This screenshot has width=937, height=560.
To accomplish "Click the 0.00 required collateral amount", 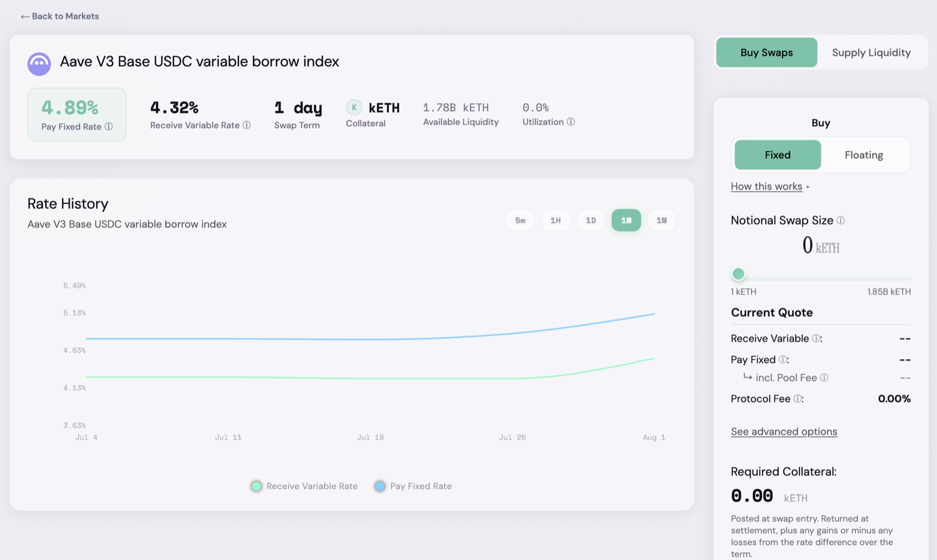I will (752, 496).
